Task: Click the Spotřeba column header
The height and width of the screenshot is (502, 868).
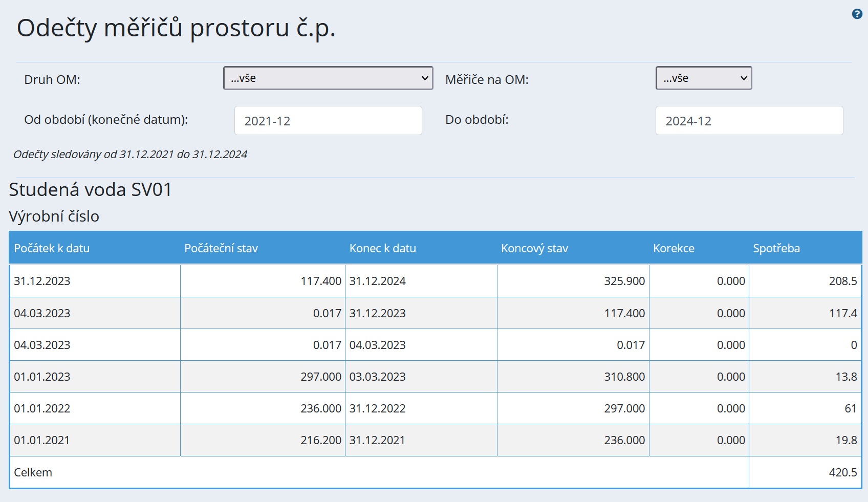Action: click(776, 248)
